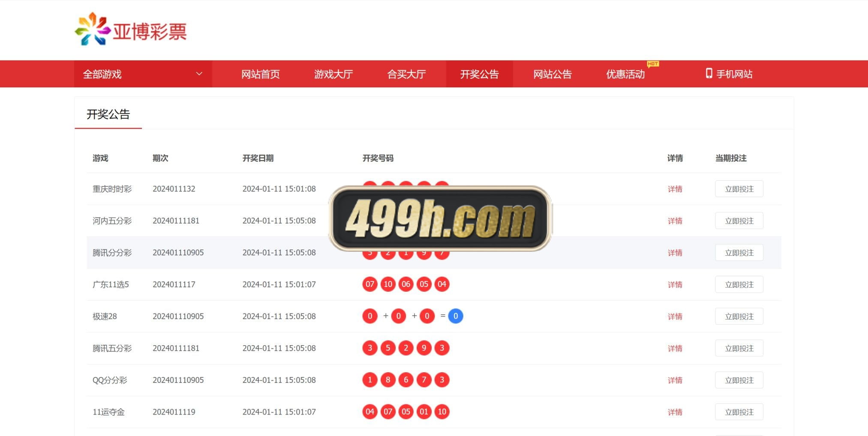
Task: Open 详情 for 腾讯五分彩
Action: click(x=675, y=348)
